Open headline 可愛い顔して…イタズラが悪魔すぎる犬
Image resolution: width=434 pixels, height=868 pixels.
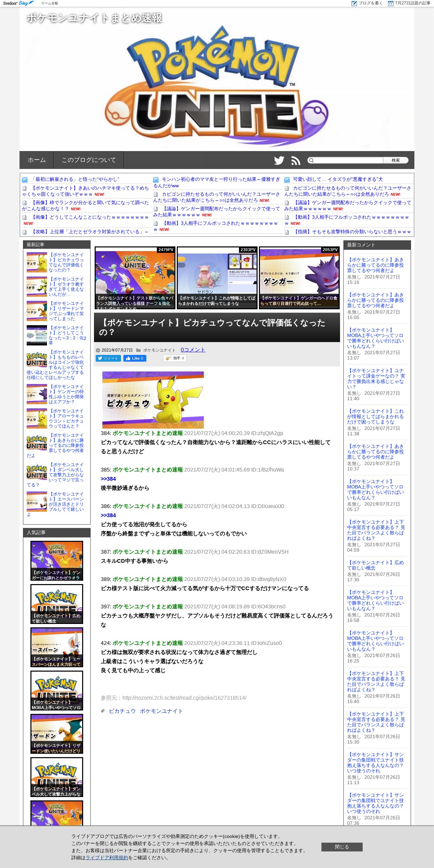pos(338,179)
